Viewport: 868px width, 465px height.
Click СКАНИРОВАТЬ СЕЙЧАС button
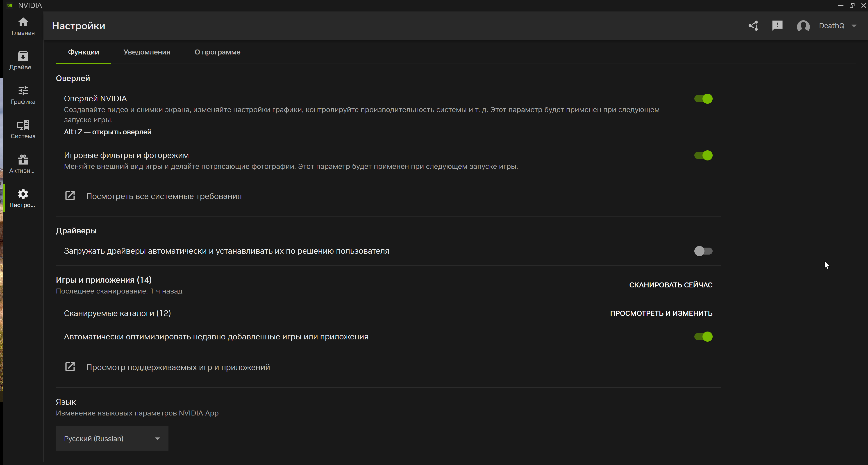(670, 285)
